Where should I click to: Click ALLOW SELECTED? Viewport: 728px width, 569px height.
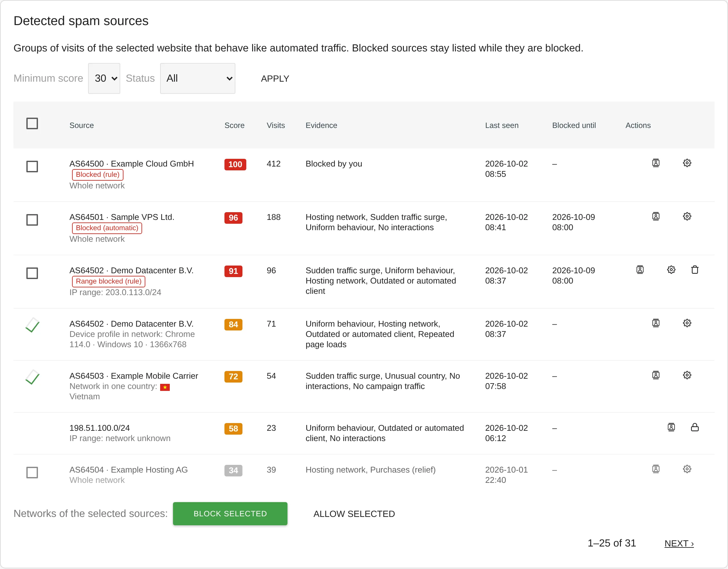[354, 514]
